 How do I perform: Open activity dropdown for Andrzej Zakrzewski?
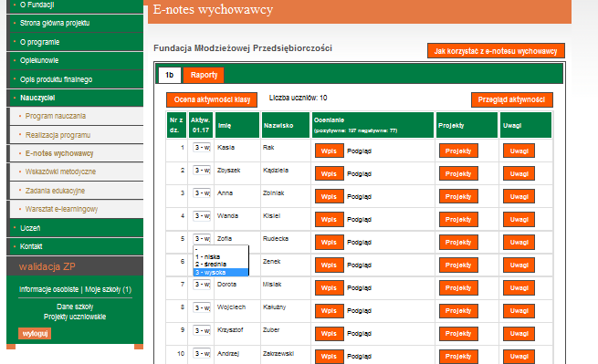tap(202, 354)
